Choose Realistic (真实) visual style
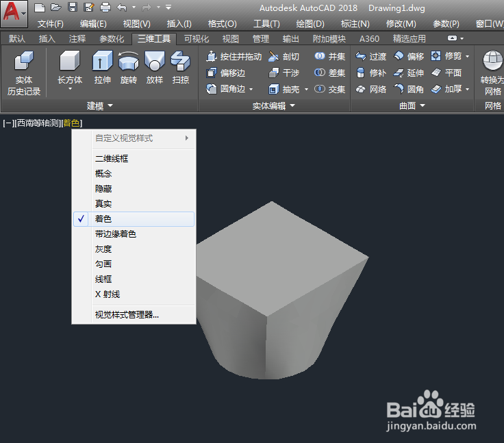 click(134, 203)
